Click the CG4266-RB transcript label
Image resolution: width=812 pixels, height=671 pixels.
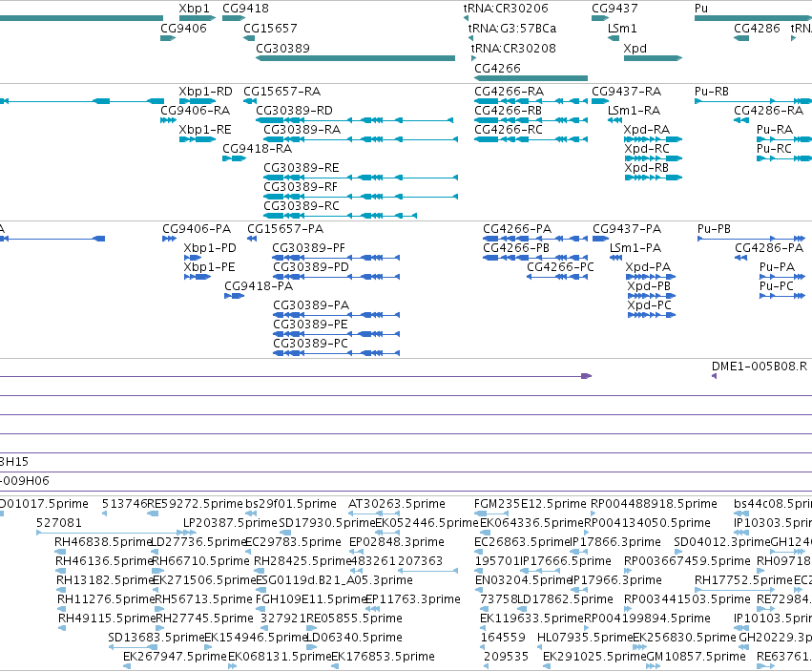508,111
